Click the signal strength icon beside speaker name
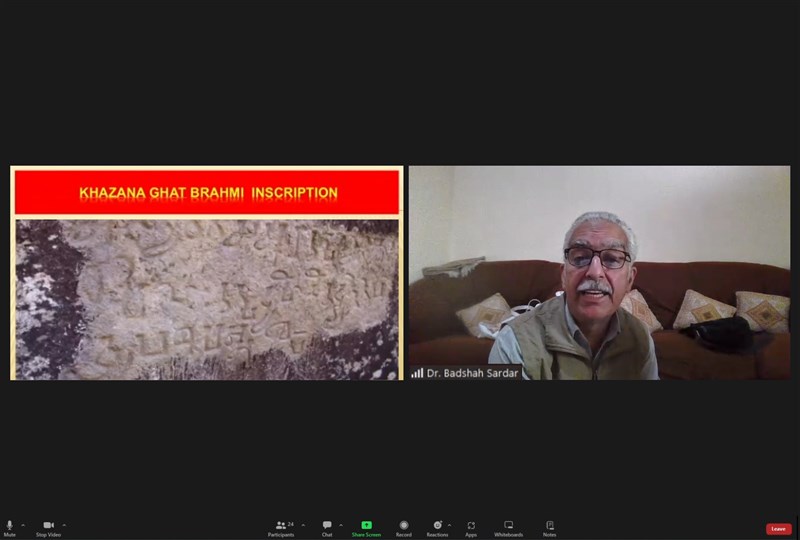Viewport: 800px width, 540px height. coord(417,373)
